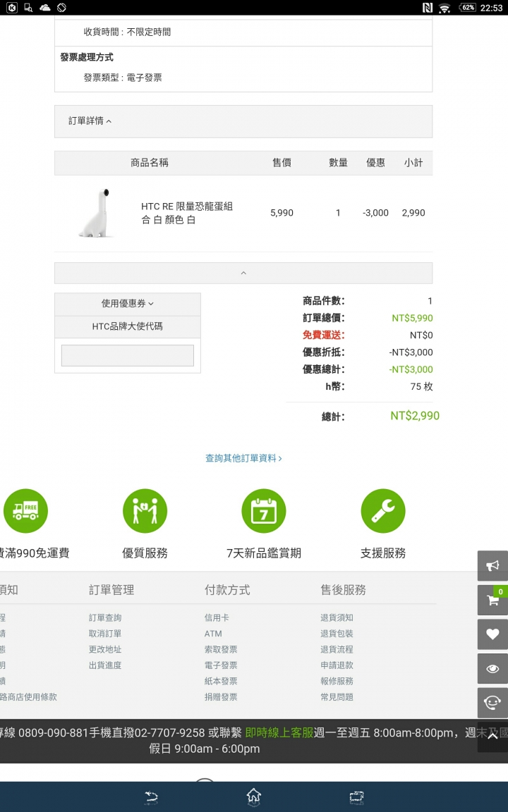
Task: Open recently viewed eye side button
Action: coord(492,668)
